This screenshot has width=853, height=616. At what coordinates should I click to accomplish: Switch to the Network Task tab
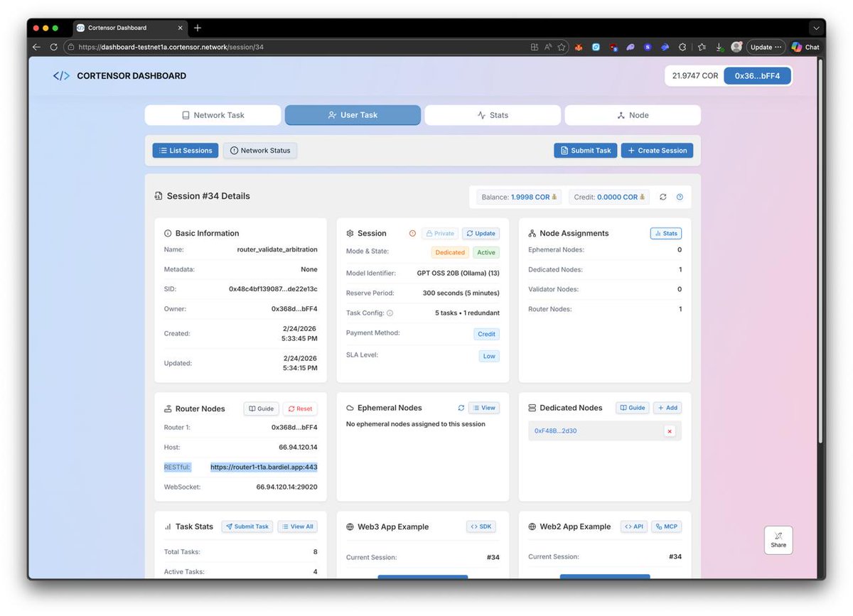(x=213, y=115)
